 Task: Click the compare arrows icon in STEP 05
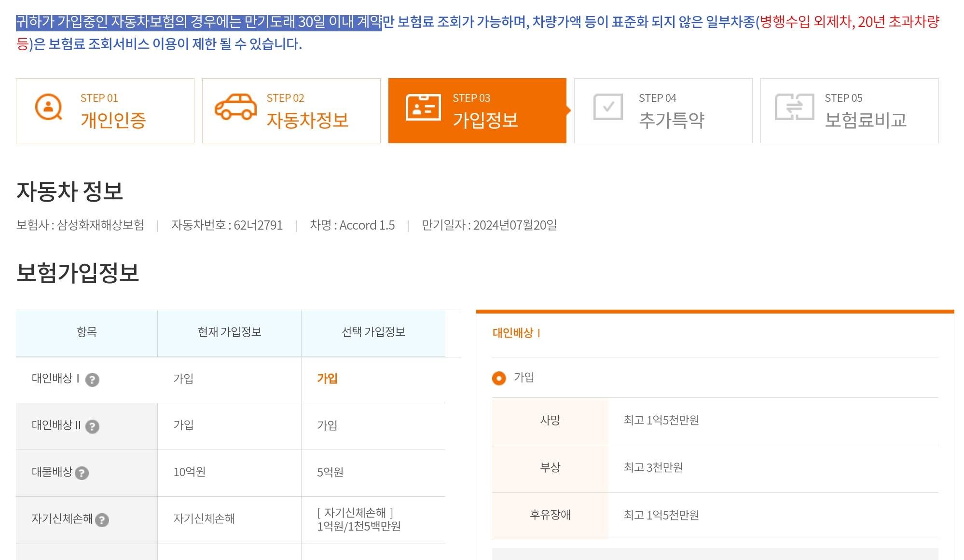click(794, 107)
